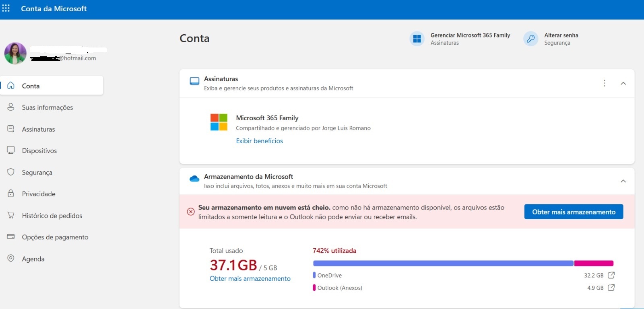
Task: Click the 4.9 GB Outlook value
Action: 595,288
